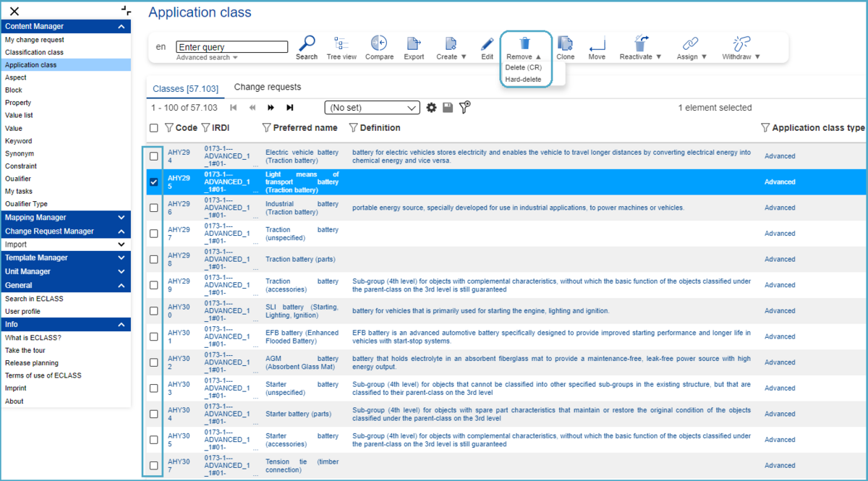
Task: Click the Export icon
Action: click(414, 44)
